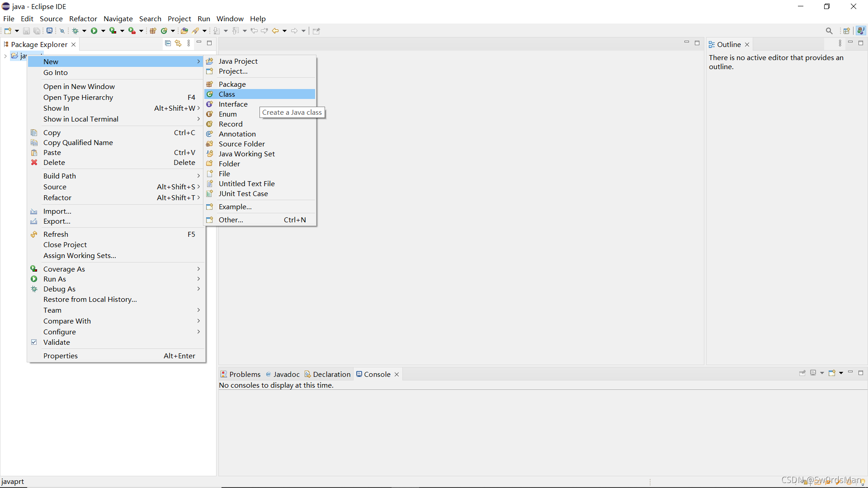The width and height of the screenshot is (868, 488).
Task: Click the Open Console icon in Console view
Action: (x=832, y=373)
